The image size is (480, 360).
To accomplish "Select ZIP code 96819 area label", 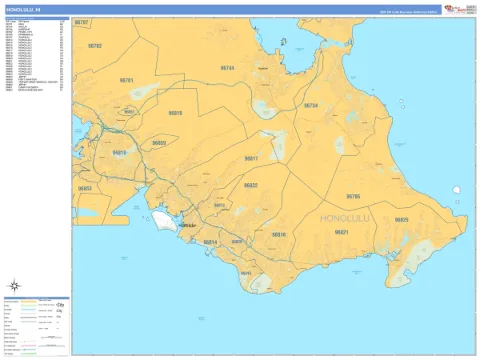I will (175, 113).
